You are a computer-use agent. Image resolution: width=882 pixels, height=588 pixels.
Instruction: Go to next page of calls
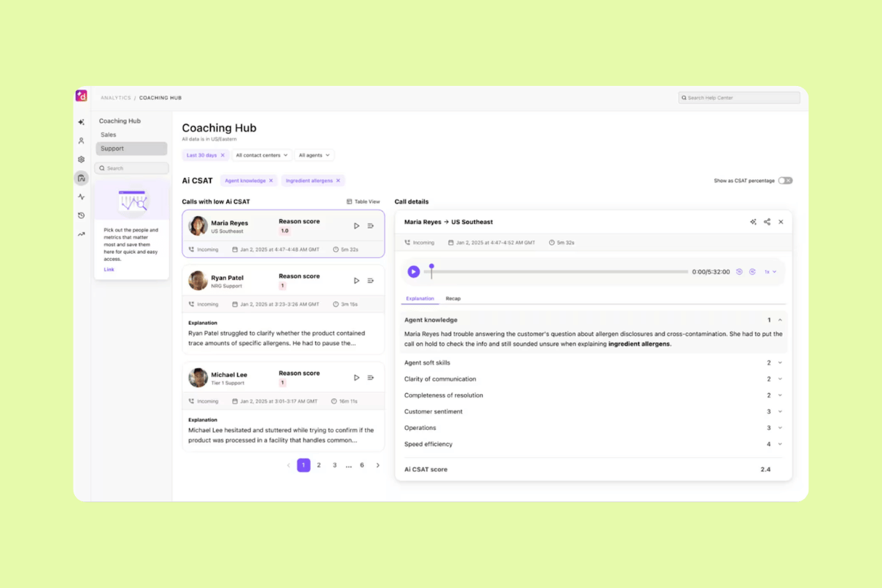click(x=378, y=465)
